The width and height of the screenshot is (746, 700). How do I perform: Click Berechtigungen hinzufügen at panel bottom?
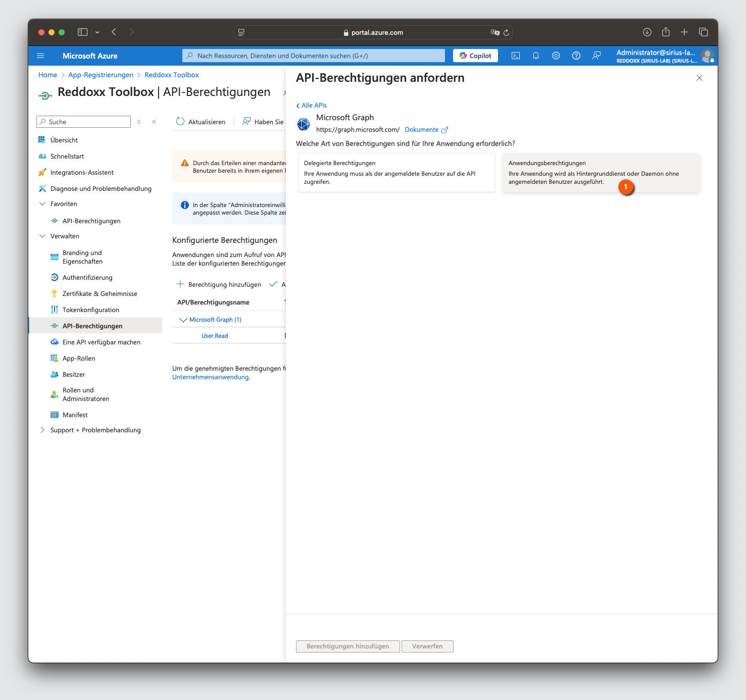click(x=348, y=646)
